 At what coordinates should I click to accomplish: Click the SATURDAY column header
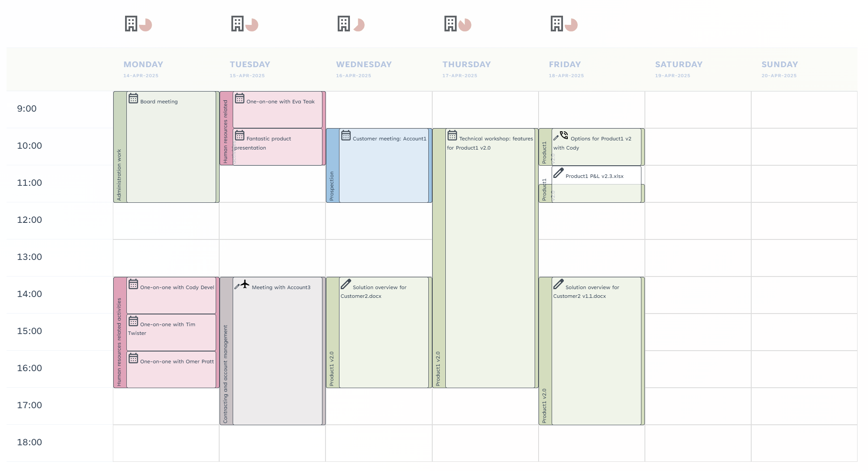pyautogui.click(x=679, y=65)
